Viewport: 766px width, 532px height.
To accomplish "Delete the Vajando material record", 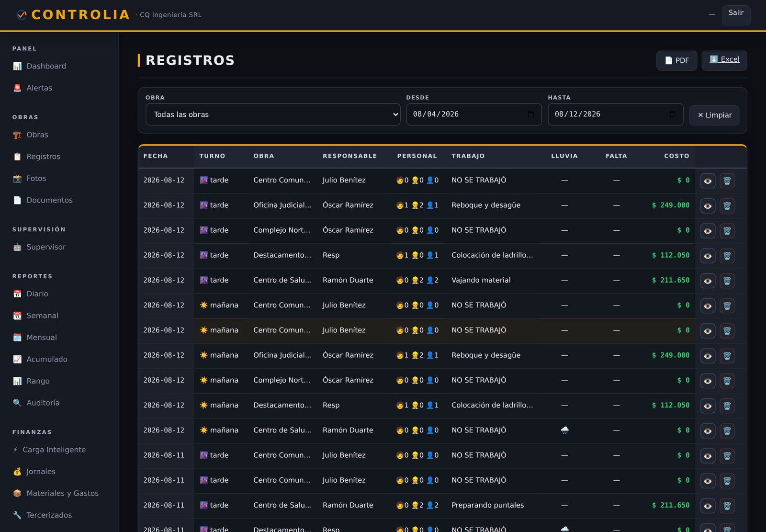I will click(727, 281).
